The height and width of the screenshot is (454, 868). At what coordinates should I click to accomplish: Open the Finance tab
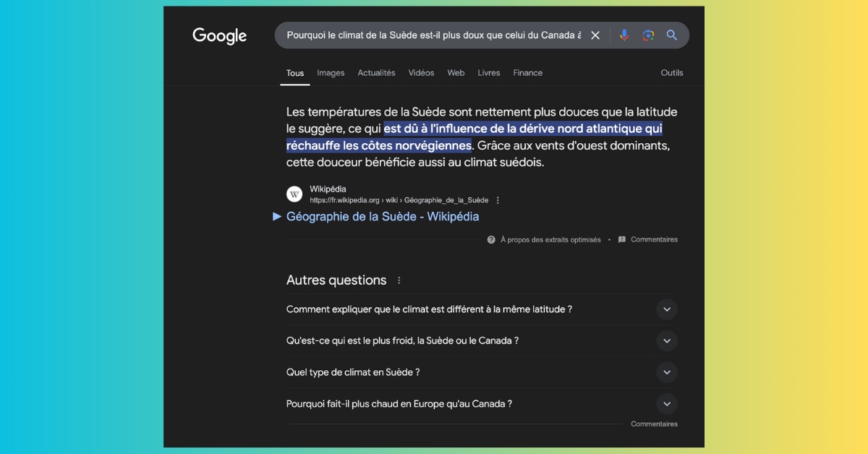click(x=528, y=73)
